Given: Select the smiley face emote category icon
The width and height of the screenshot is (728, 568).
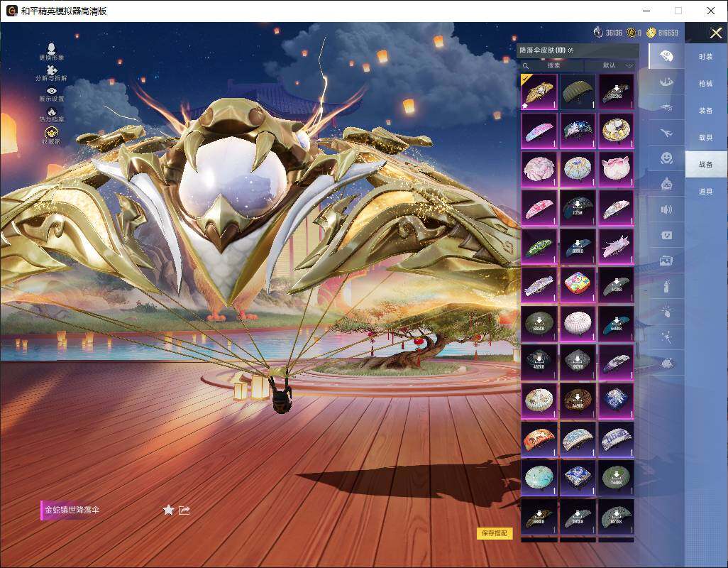Looking at the screenshot, I should click(x=666, y=158).
